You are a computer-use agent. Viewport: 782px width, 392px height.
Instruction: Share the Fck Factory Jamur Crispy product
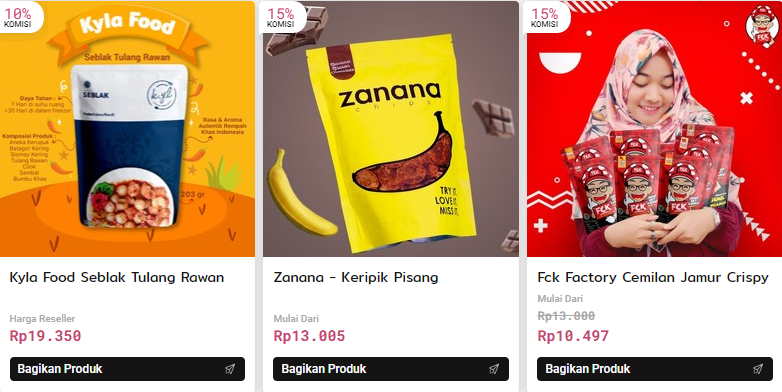pos(655,369)
